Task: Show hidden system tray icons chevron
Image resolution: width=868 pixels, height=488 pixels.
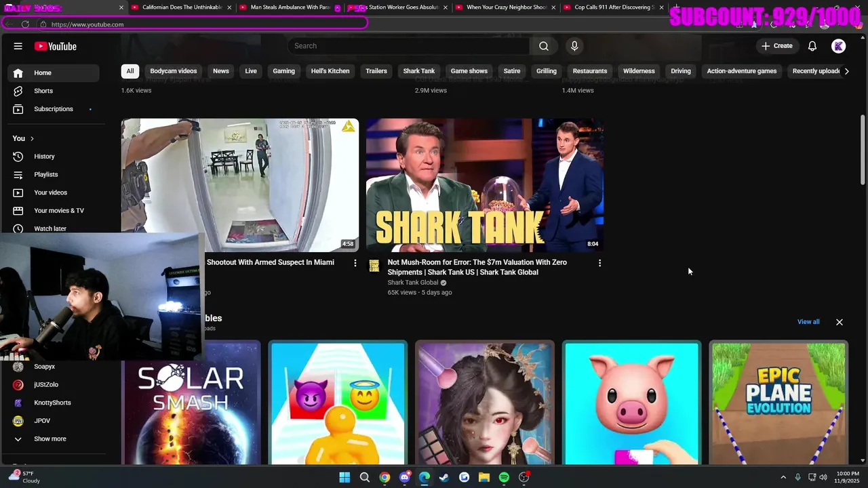Action: (783, 477)
